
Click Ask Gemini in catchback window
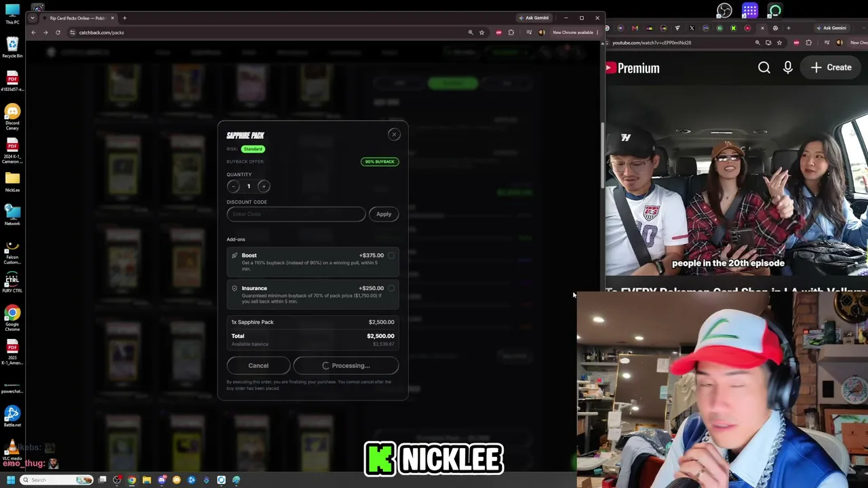click(533, 18)
